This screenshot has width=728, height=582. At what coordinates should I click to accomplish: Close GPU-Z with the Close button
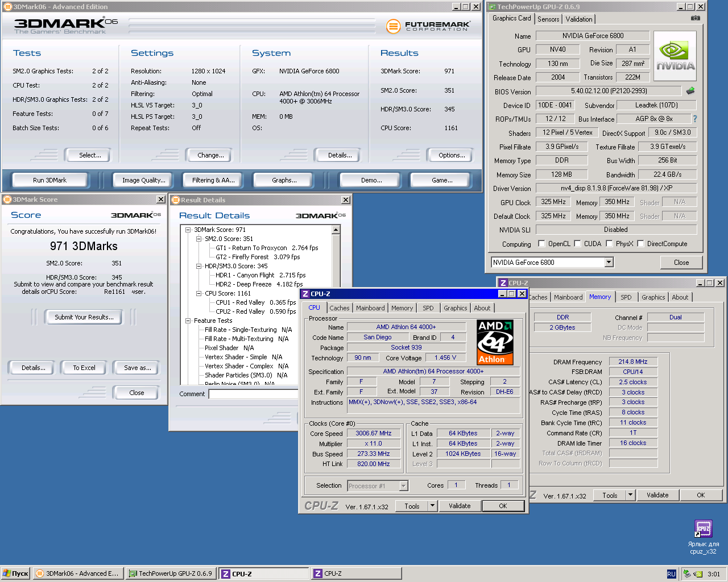681,263
